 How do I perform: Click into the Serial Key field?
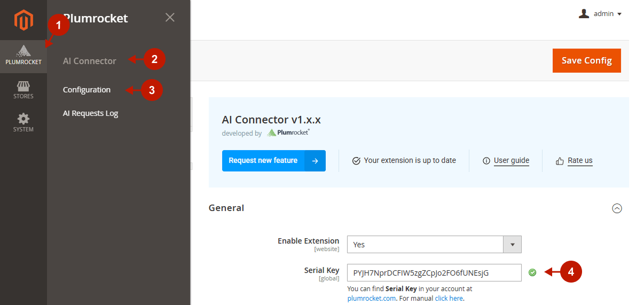coord(434,272)
